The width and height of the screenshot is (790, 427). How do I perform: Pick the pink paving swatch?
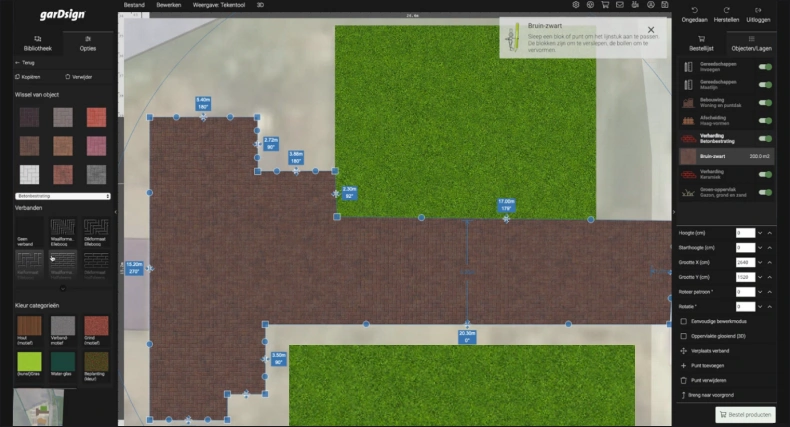[x=96, y=146]
